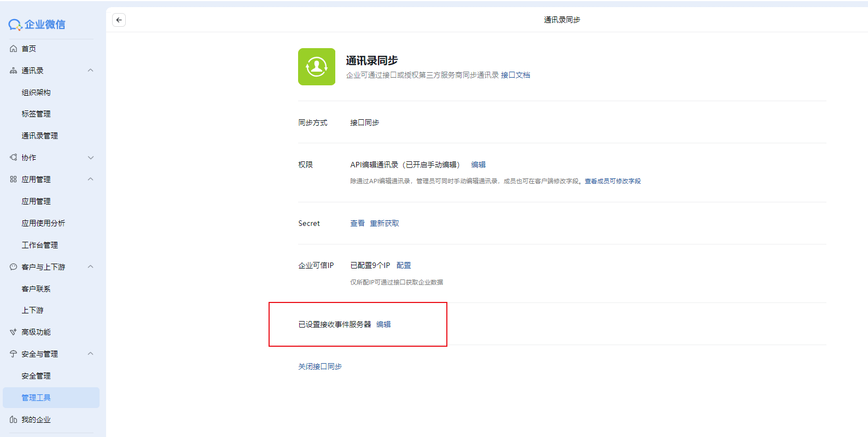Image resolution: width=868 pixels, height=437 pixels.
Task: Click the home icon in sidebar
Action: (14, 49)
